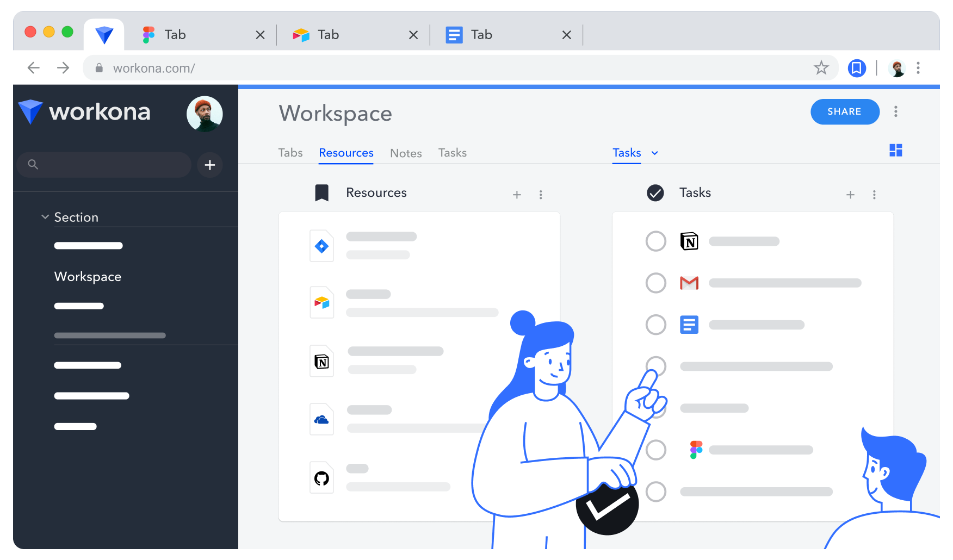This screenshot has width=953, height=560.
Task: Select Workspace in the sidebar list
Action: (88, 277)
